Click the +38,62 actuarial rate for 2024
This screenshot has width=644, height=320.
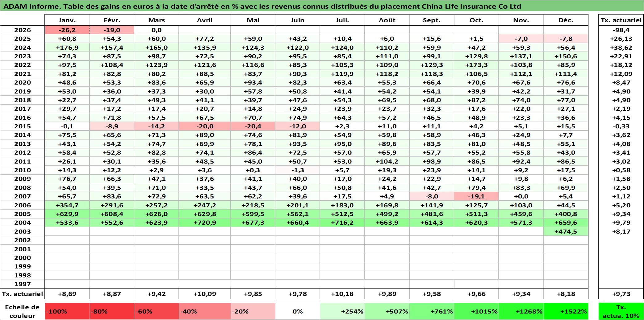pyautogui.click(x=621, y=48)
